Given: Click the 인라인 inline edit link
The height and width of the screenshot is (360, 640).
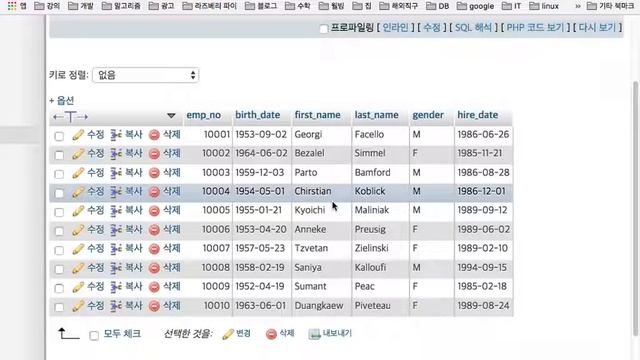Looking at the screenshot, I should click(x=396, y=27).
